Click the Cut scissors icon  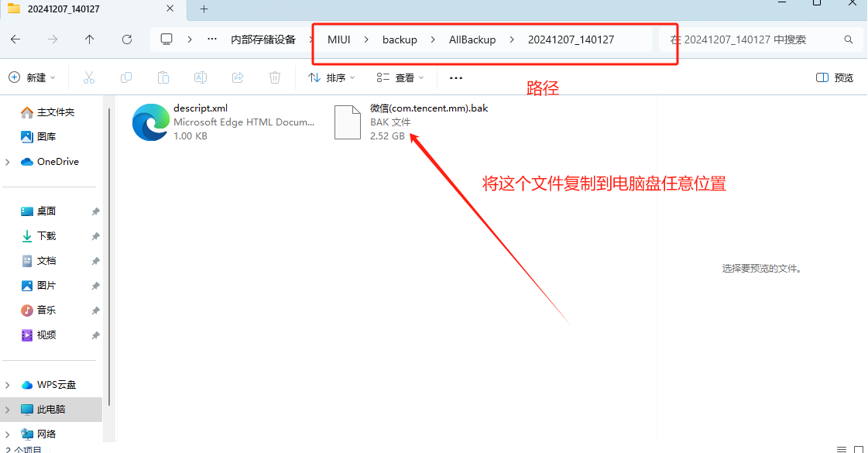click(88, 78)
